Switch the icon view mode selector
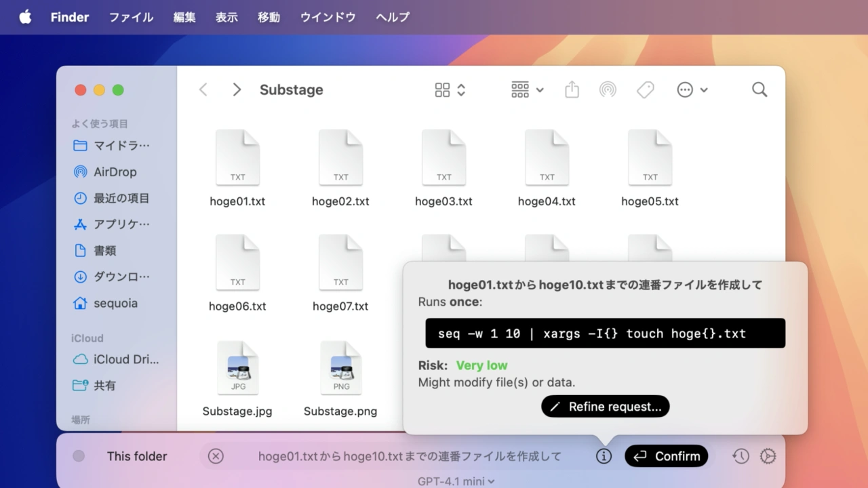Image resolution: width=868 pixels, height=488 pixels. (x=450, y=89)
